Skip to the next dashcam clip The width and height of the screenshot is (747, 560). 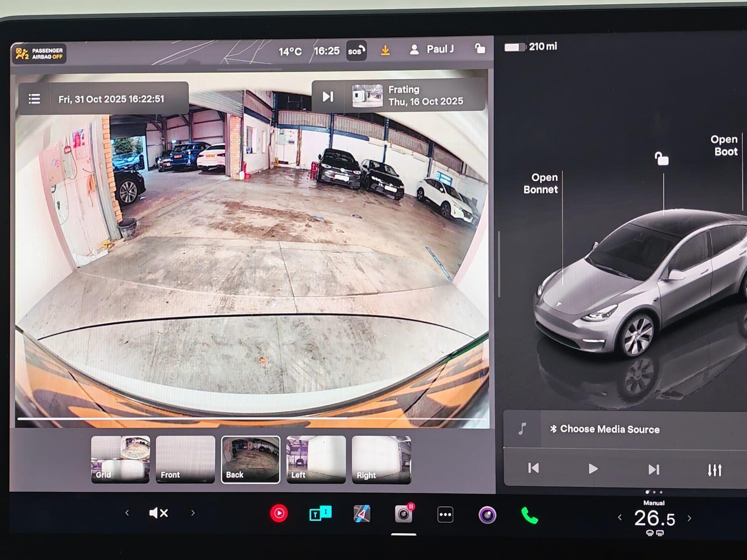click(x=328, y=97)
